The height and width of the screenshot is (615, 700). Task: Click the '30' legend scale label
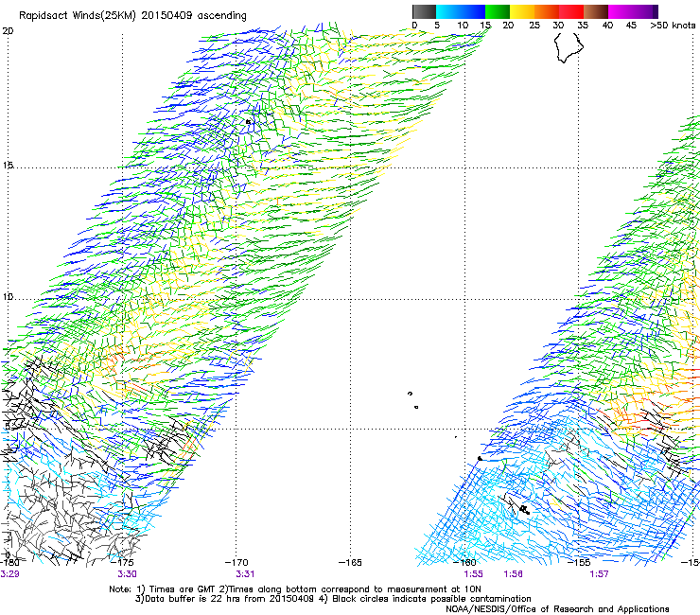coord(558,26)
